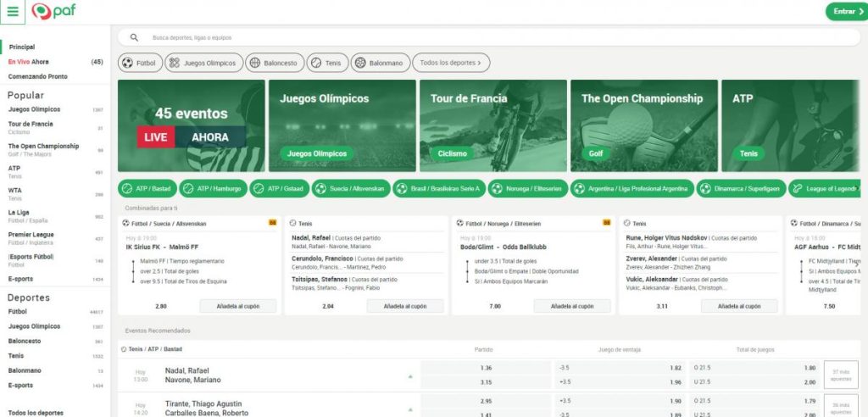Image resolution: width=868 pixels, height=417 pixels.
Task: Select the Juegos Olímpicos sport chip
Action: coord(203,63)
